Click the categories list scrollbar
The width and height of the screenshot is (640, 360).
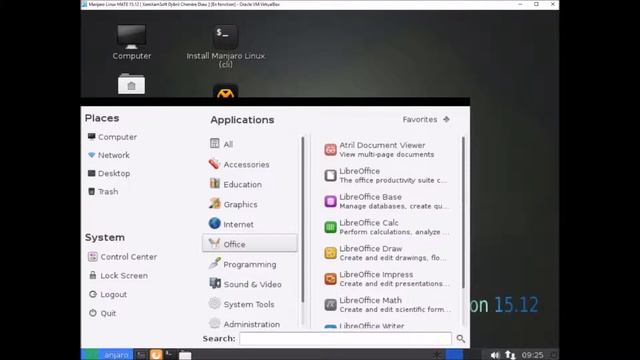point(302,220)
